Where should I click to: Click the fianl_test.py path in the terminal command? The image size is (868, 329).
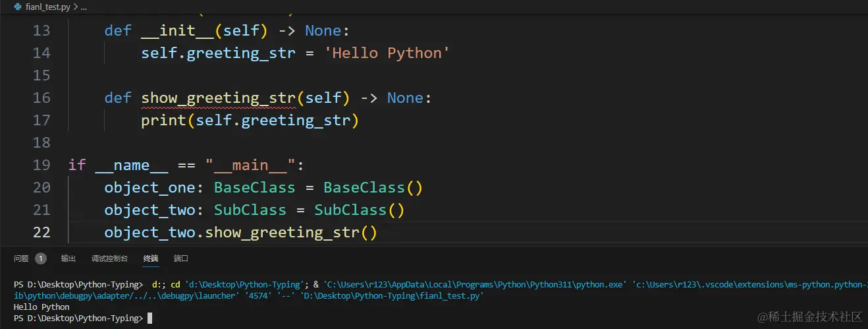(392, 296)
